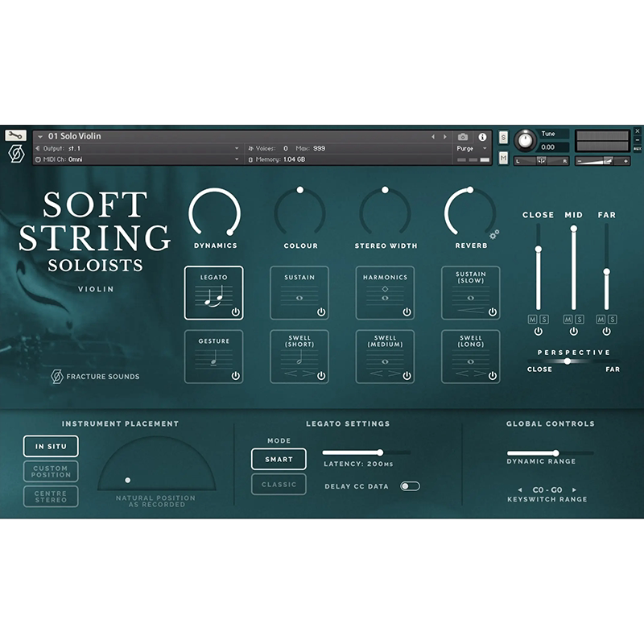The height and width of the screenshot is (644, 644).
Task: Solo the instrument with the S button
Action: tap(504, 137)
